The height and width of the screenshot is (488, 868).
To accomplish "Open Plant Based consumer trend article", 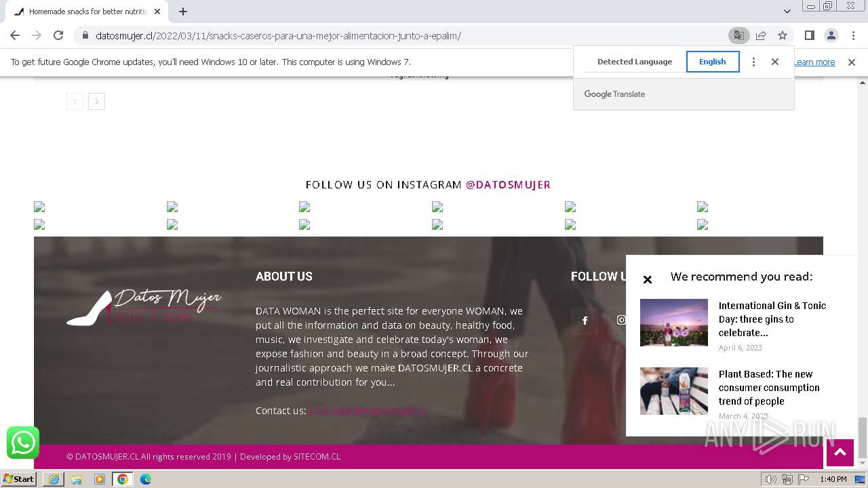I will pyautogui.click(x=769, y=388).
